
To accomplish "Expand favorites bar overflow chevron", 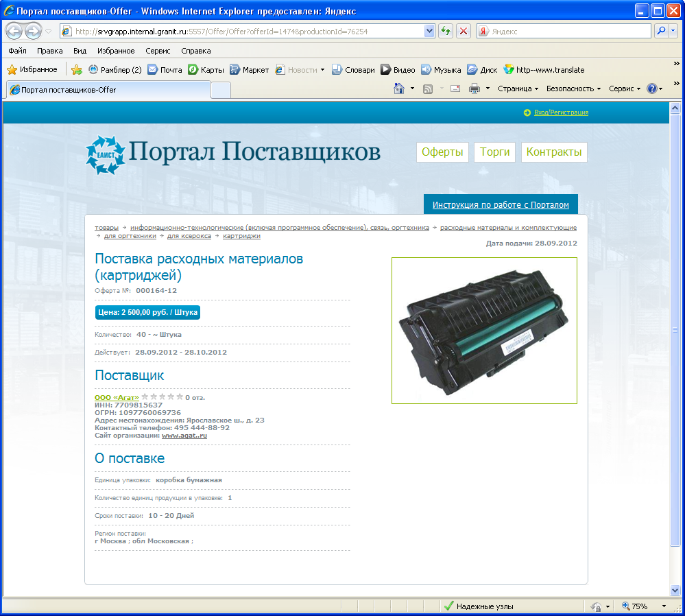I will (x=676, y=64).
